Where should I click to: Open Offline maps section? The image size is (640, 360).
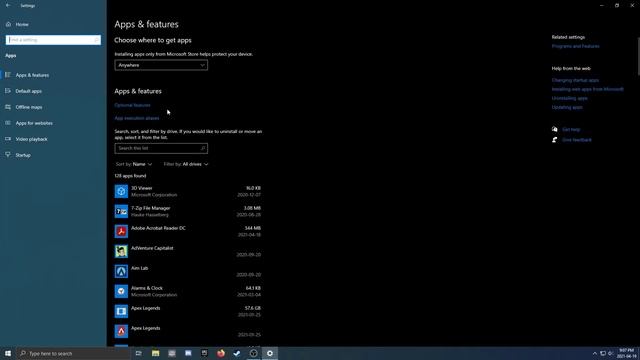29,107
